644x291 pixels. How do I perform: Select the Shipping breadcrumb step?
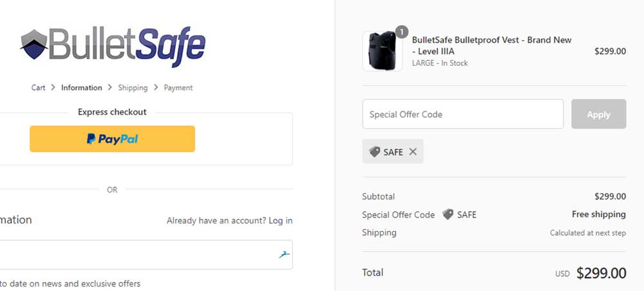pos(133,88)
